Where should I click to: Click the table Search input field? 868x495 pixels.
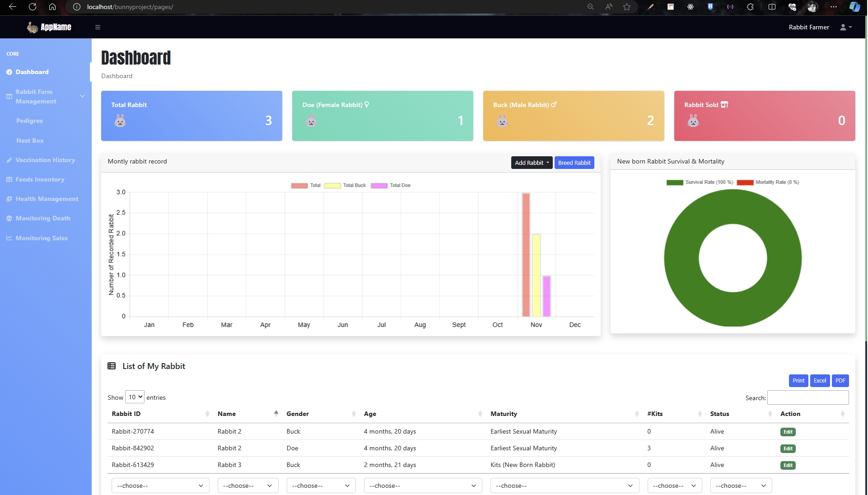tap(807, 397)
